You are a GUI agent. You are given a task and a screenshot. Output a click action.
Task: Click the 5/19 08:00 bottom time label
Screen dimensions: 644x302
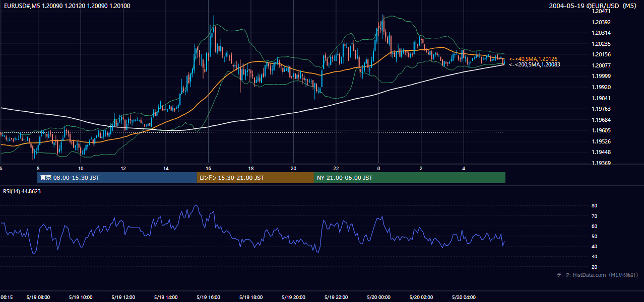(38, 297)
